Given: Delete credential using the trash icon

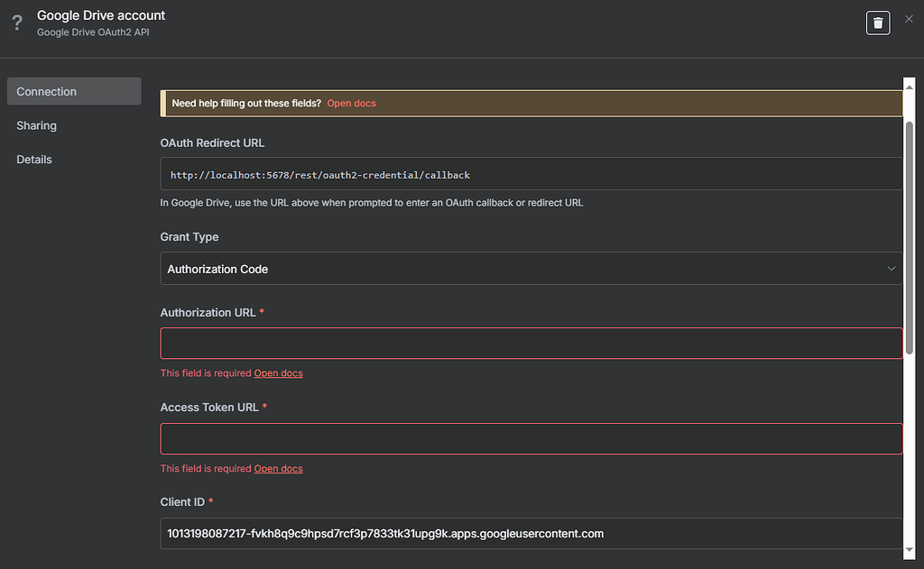Looking at the screenshot, I should click(x=878, y=23).
